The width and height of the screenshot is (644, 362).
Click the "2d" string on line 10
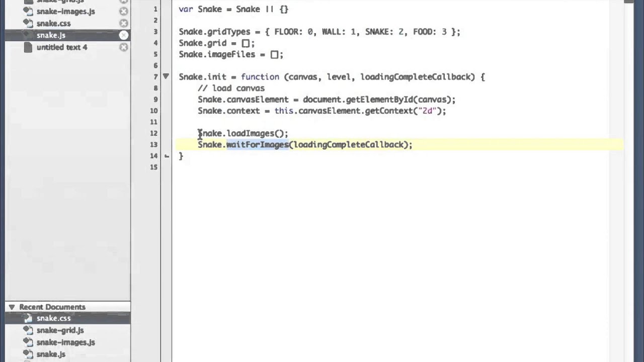(427, 111)
